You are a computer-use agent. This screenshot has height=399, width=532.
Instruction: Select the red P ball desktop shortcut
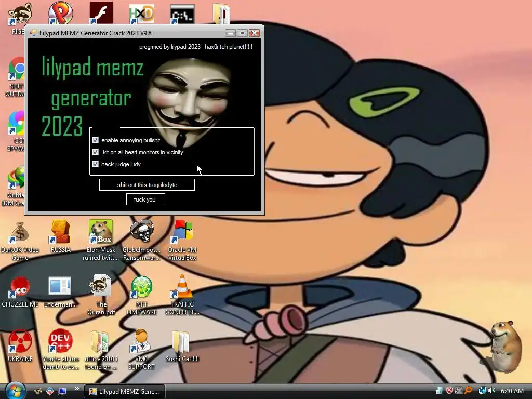[x=60, y=13]
